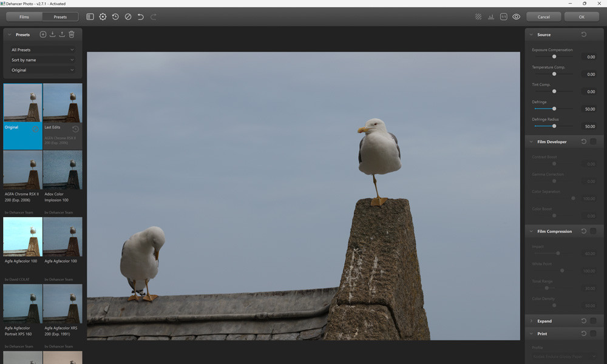Image resolution: width=607 pixels, height=364 pixels.
Task: Select Agfa Agfacolor Portrait XPS 160 preset
Action: click(x=23, y=304)
